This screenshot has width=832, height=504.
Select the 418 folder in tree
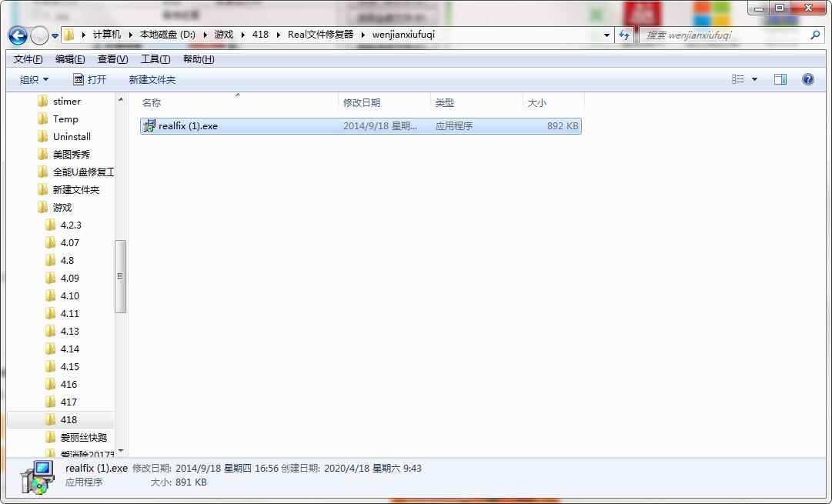(x=68, y=419)
